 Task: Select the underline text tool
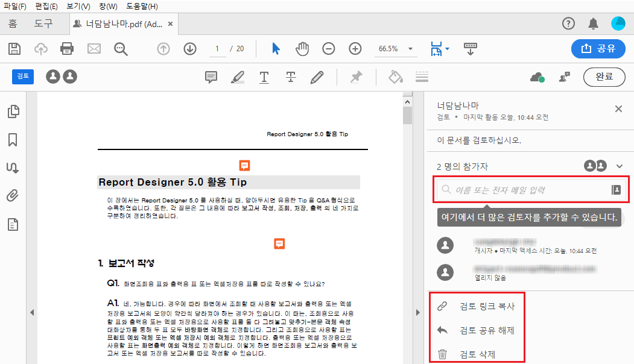pos(264,77)
